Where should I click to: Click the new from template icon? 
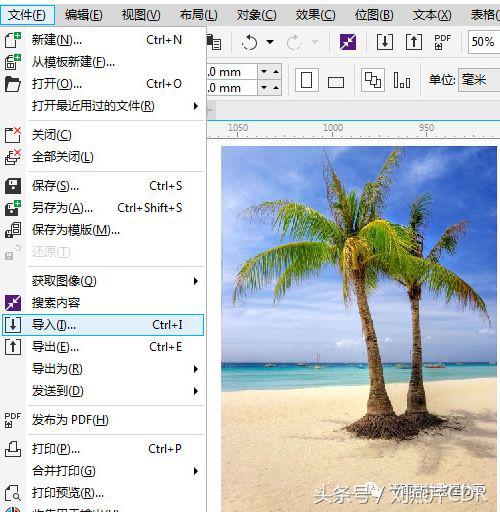point(13,62)
